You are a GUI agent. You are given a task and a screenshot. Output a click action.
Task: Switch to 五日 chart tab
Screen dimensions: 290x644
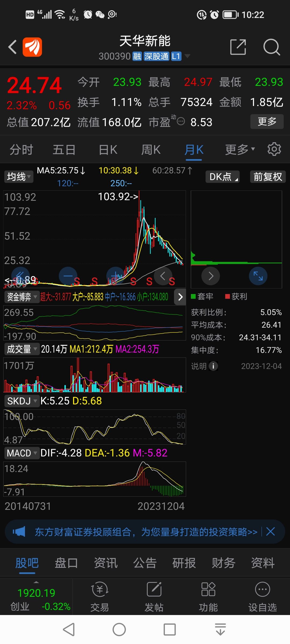64,150
